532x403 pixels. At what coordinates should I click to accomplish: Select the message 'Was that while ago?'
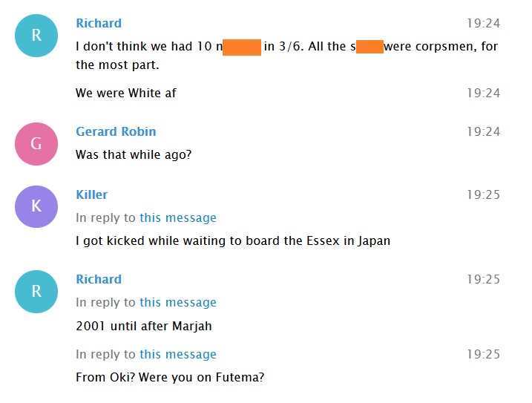pos(134,155)
